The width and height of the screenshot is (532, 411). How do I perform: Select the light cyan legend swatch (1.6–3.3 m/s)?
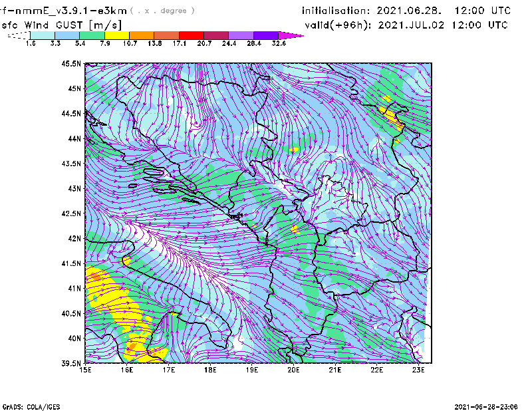pos(43,35)
